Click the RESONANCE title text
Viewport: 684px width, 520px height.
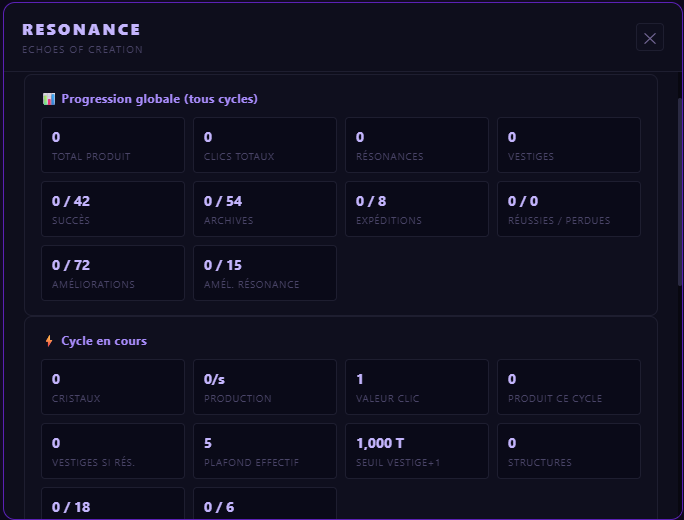pos(81,30)
